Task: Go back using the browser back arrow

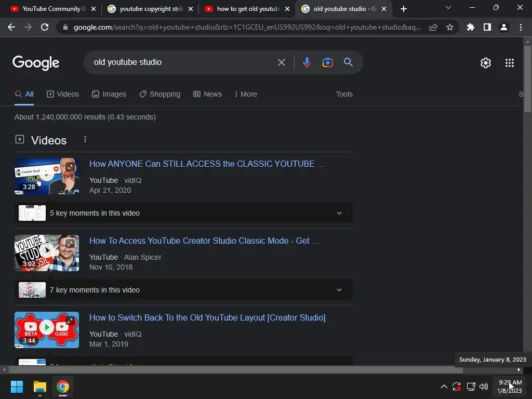Action: click(11, 27)
